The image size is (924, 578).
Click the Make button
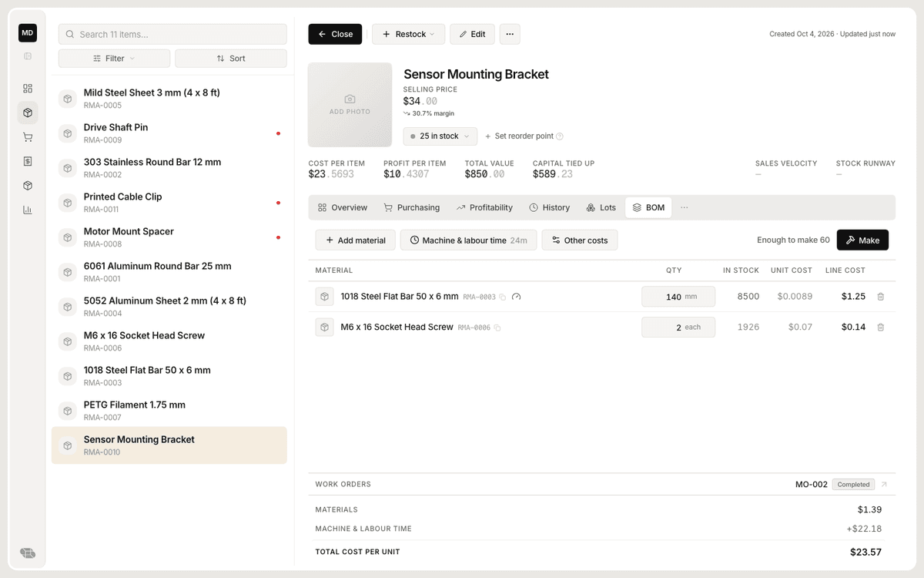[862, 240]
